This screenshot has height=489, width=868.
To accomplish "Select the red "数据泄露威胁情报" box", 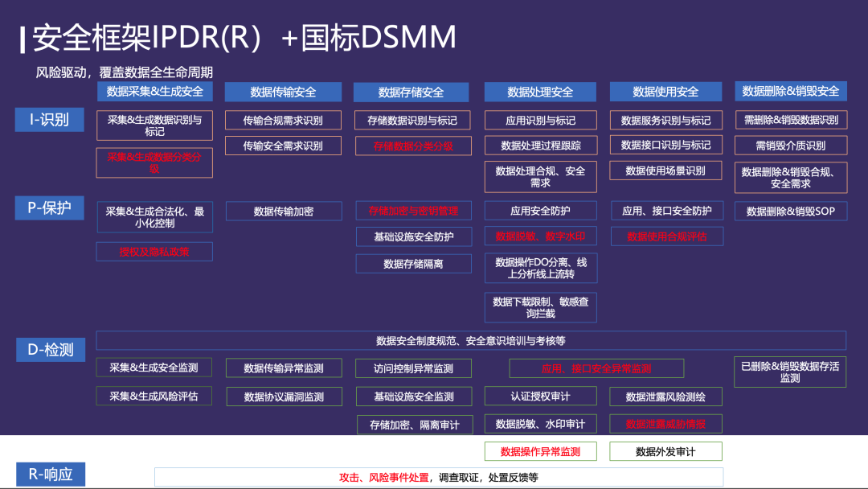I will coord(666,424).
